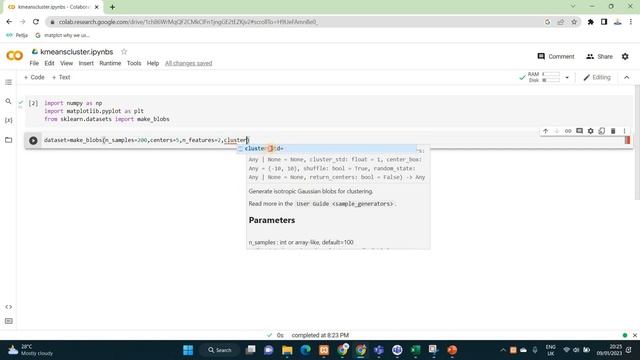The height and width of the screenshot is (360, 640).
Task: Add a comment on the cell
Action: [579, 131]
